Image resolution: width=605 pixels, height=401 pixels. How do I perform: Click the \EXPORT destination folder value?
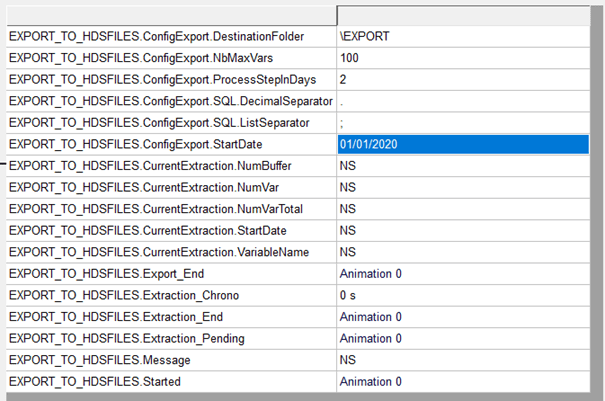[364, 37]
